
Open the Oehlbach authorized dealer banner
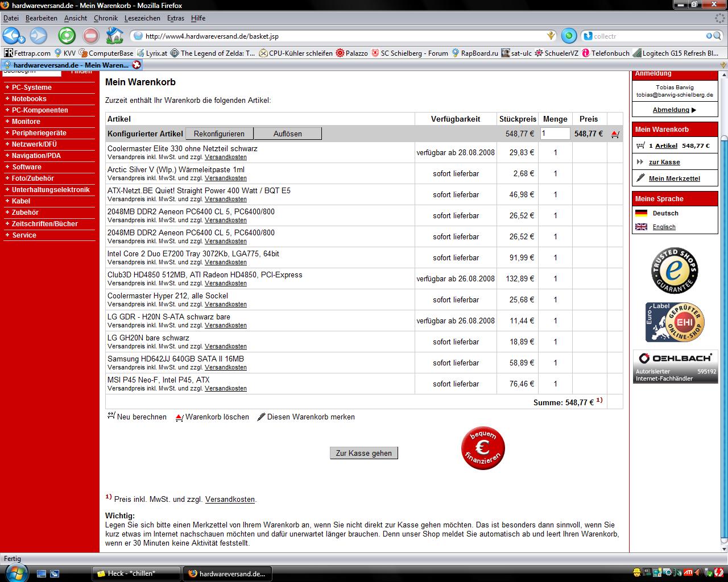click(675, 367)
